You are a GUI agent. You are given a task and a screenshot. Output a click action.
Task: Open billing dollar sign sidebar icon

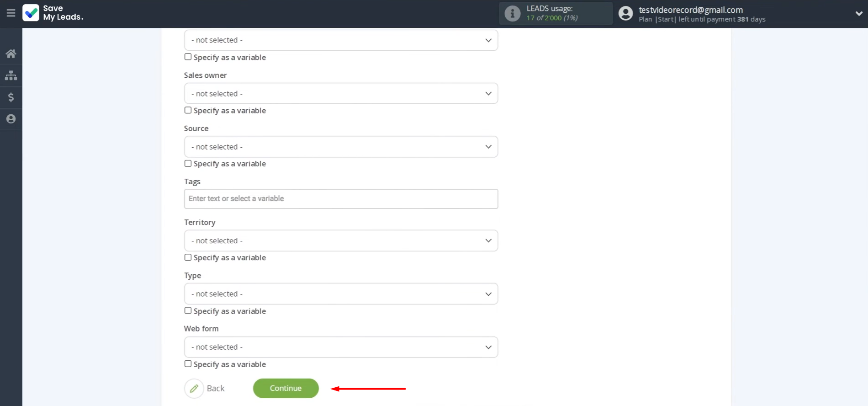[11, 97]
